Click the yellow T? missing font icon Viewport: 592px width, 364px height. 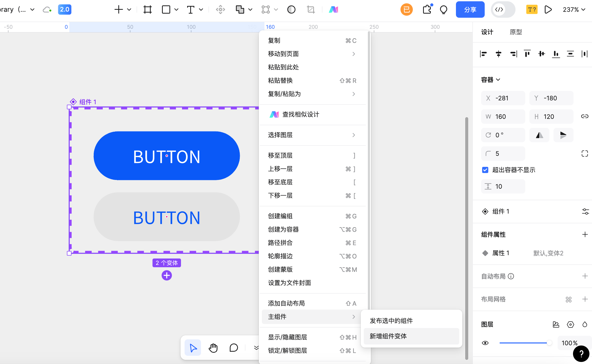[x=532, y=10]
